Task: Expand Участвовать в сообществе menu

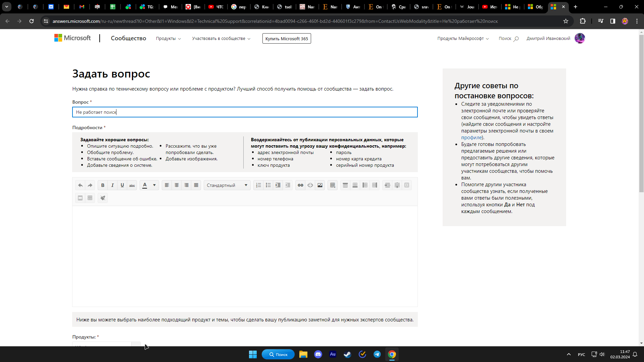Action: (221, 39)
